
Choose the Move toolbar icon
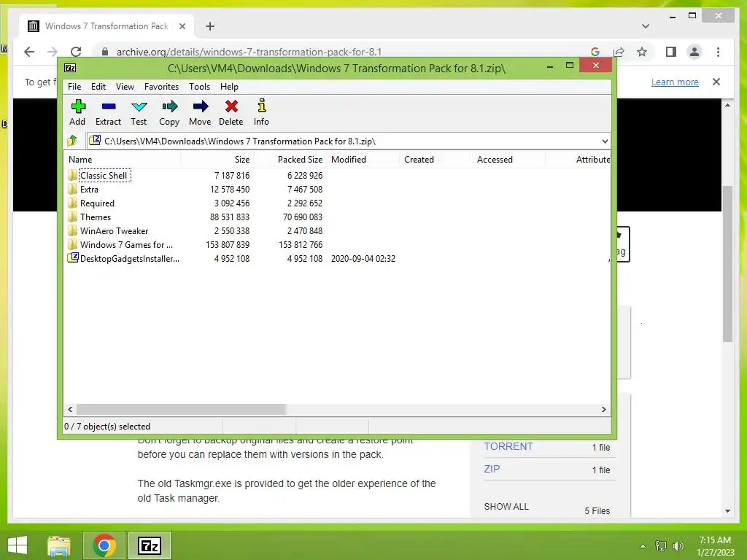click(x=201, y=106)
